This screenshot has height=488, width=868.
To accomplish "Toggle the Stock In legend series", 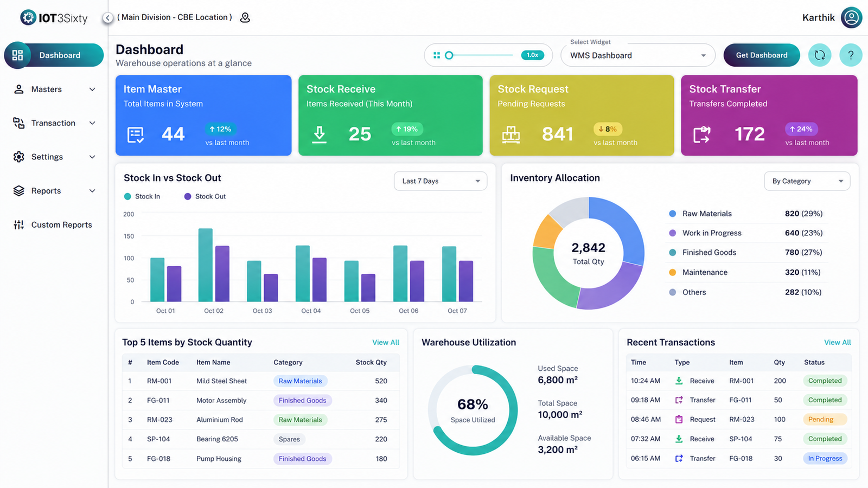I will click(142, 196).
